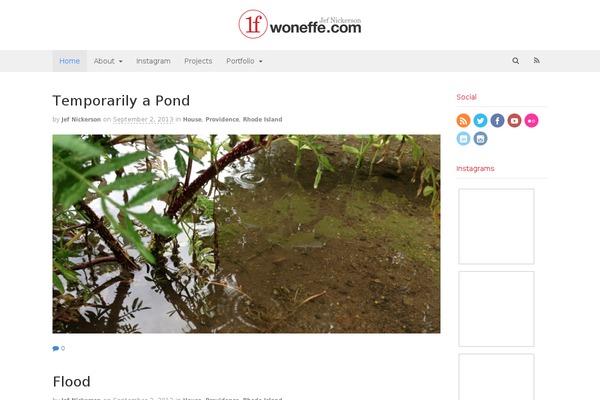
Task: Go to Instagram nav item
Action: click(153, 61)
